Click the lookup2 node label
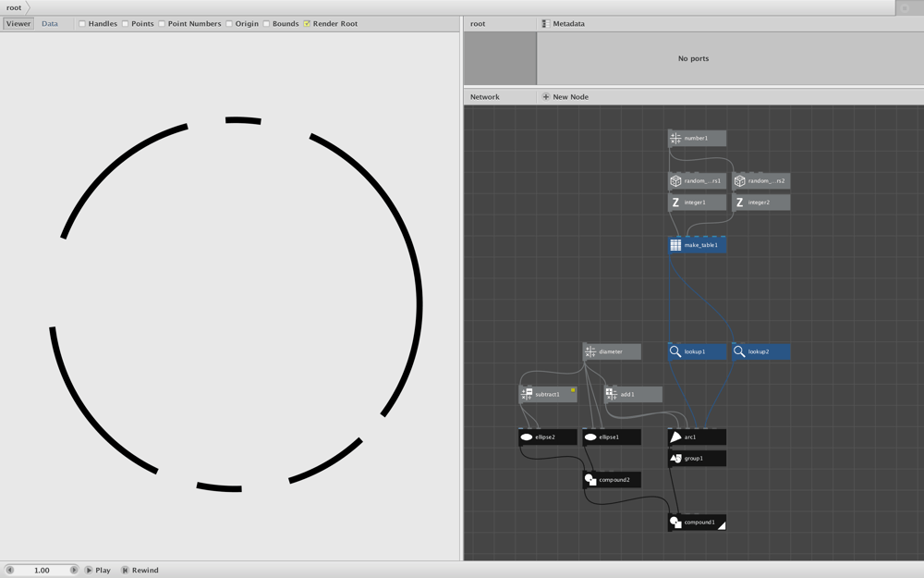The width and height of the screenshot is (924, 578). (759, 351)
